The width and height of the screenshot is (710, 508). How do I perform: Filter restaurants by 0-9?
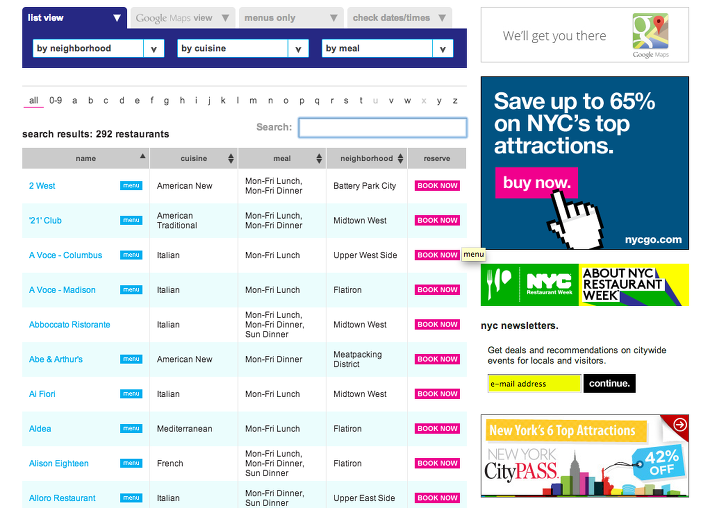tap(55, 101)
